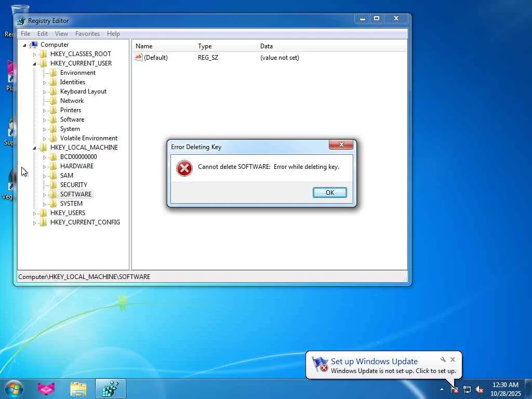
Task: Open the Favorites menu
Action: [x=87, y=34]
